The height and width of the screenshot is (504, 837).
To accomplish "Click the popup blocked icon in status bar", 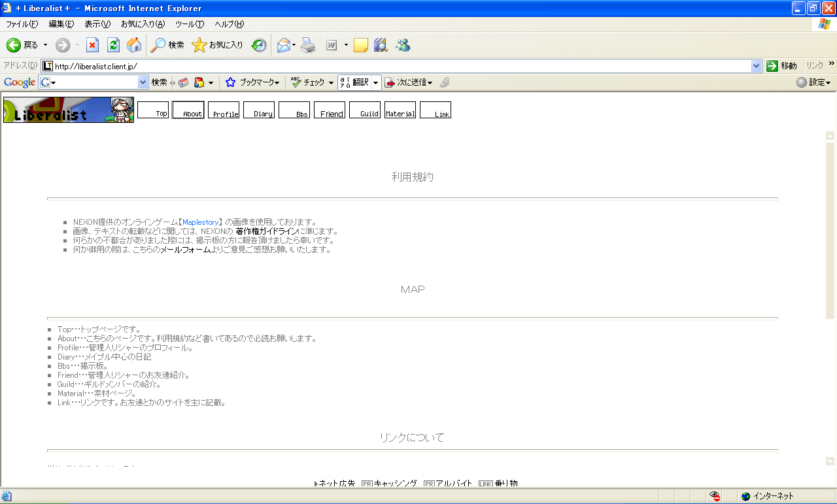I will pyautogui.click(x=715, y=496).
